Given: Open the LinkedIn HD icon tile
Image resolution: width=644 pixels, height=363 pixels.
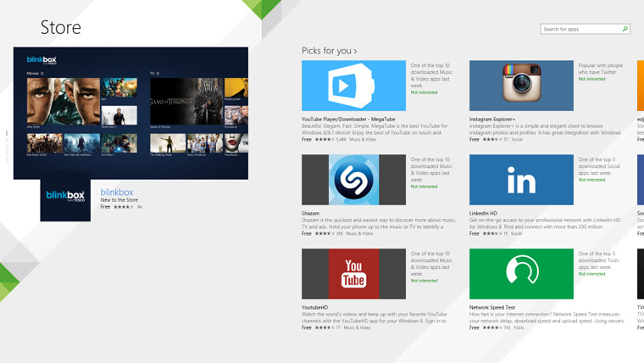Looking at the screenshot, I should [x=521, y=180].
